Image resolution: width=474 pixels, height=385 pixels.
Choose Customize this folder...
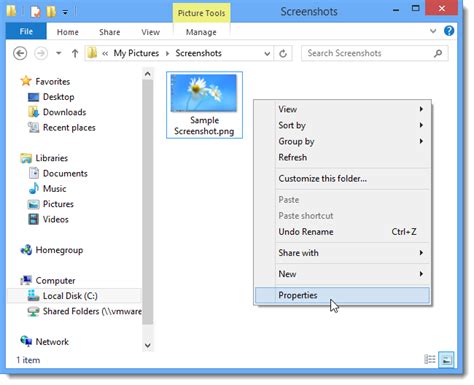coord(343,179)
